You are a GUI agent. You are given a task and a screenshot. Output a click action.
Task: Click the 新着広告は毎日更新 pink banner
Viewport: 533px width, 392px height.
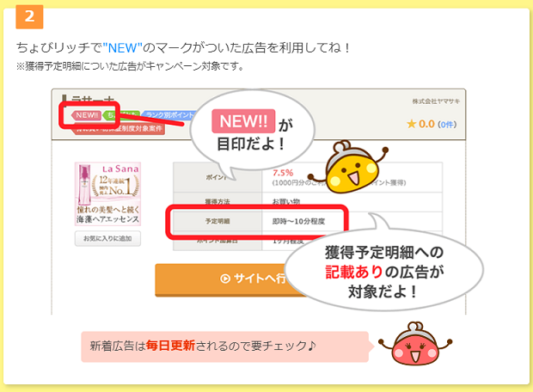[225, 346]
